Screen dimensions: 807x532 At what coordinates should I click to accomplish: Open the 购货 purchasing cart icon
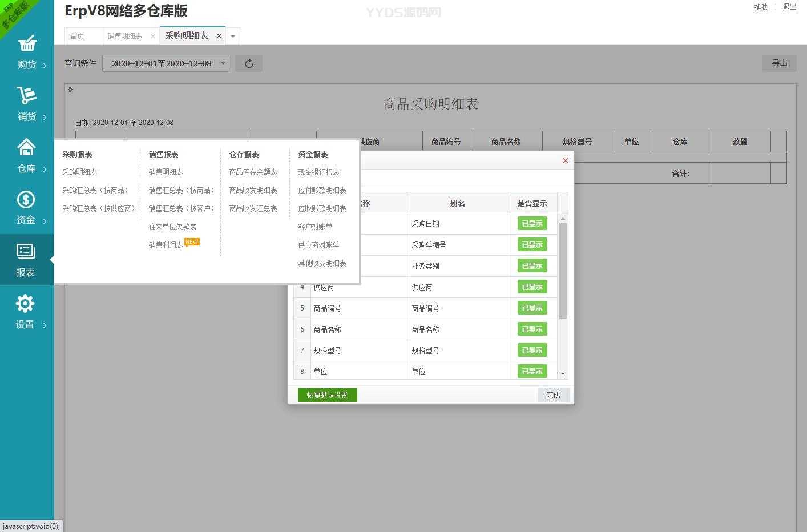click(27, 44)
